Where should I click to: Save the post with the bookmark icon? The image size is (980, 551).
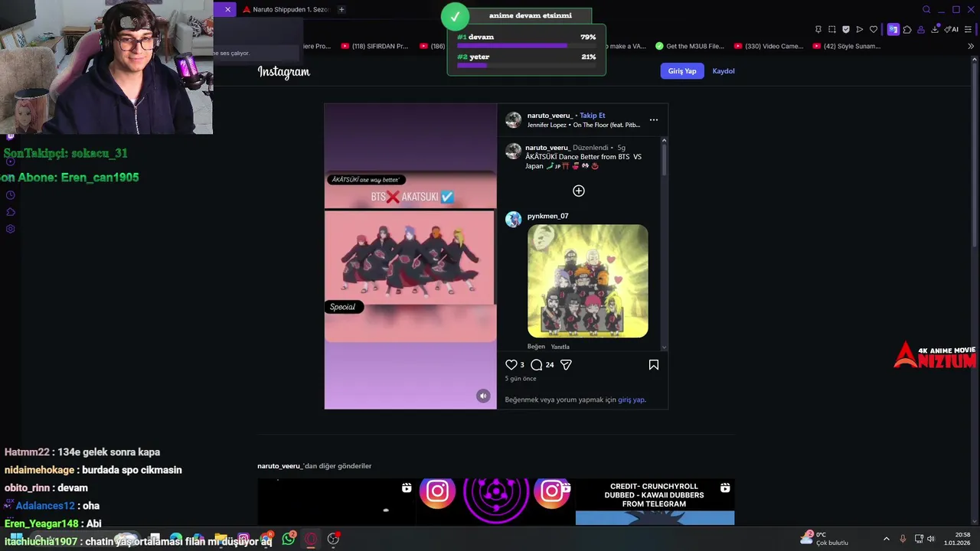point(654,365)
